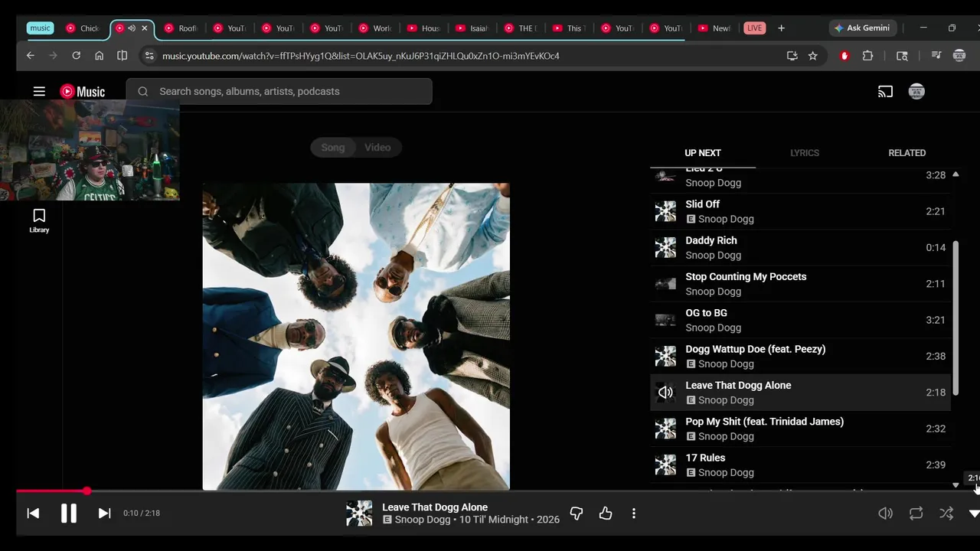This screenshot has width=980, height=551.
Task: Play Dogg Wattup Doe (feat. Peezy)
Action: (800, 357)
